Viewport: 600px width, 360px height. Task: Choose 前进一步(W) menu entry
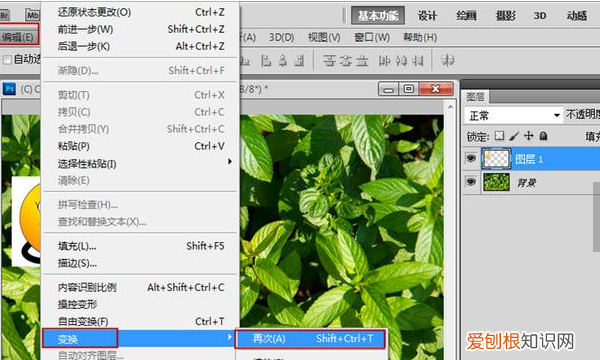pyautogui.click(x=140, y=29)
